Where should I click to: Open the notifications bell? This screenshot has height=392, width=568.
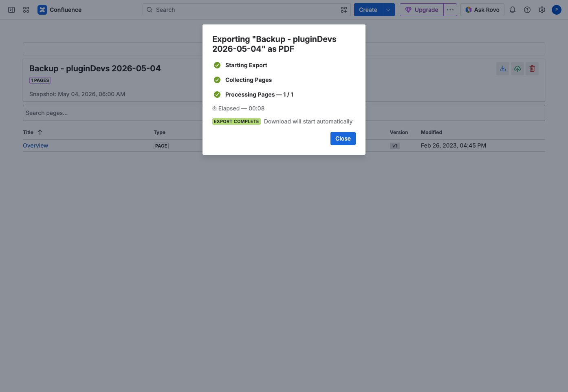[x=513, y=10]
